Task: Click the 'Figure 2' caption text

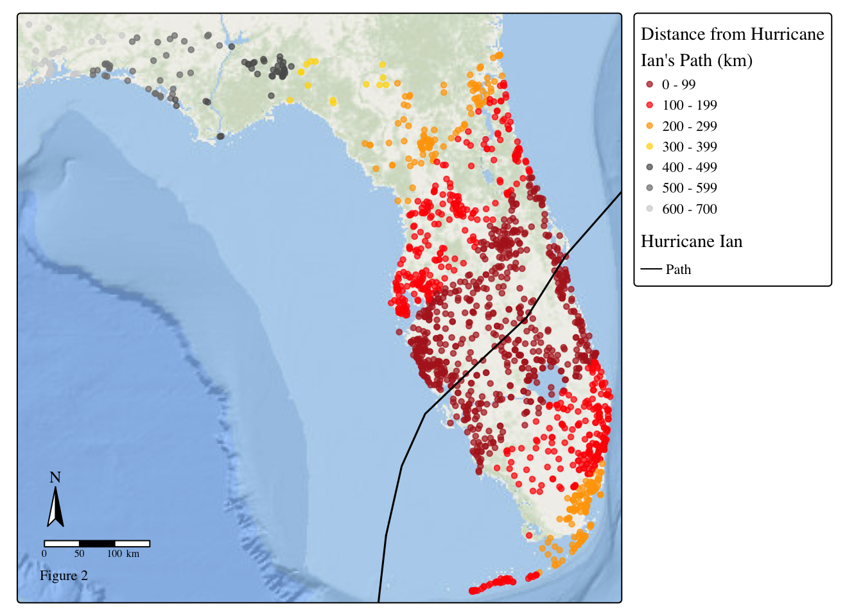Action: point(64,576)
